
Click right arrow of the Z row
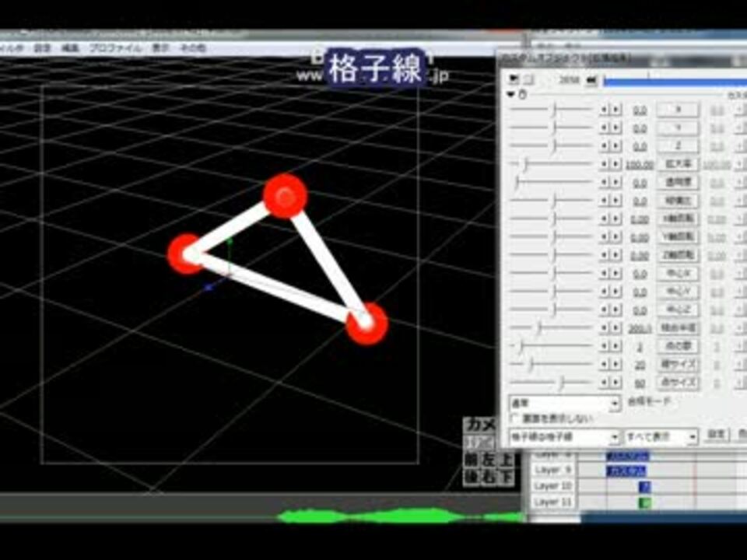(x=616, y=146)
